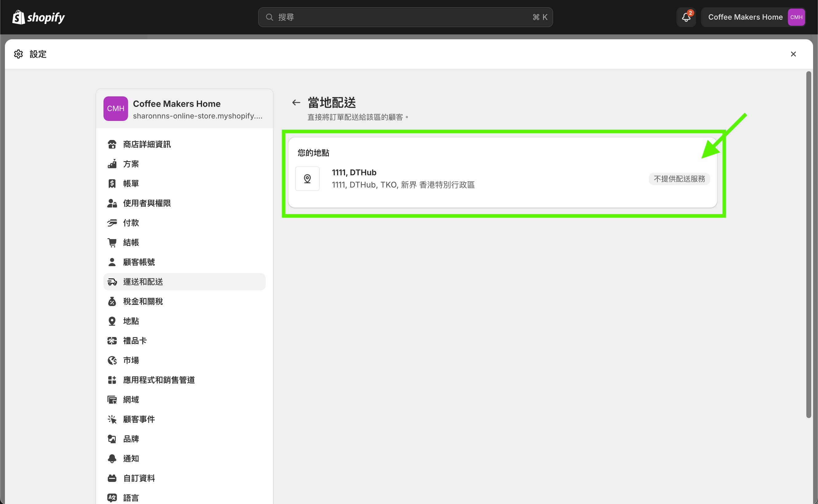Open 付款 settings

(185, 223)
